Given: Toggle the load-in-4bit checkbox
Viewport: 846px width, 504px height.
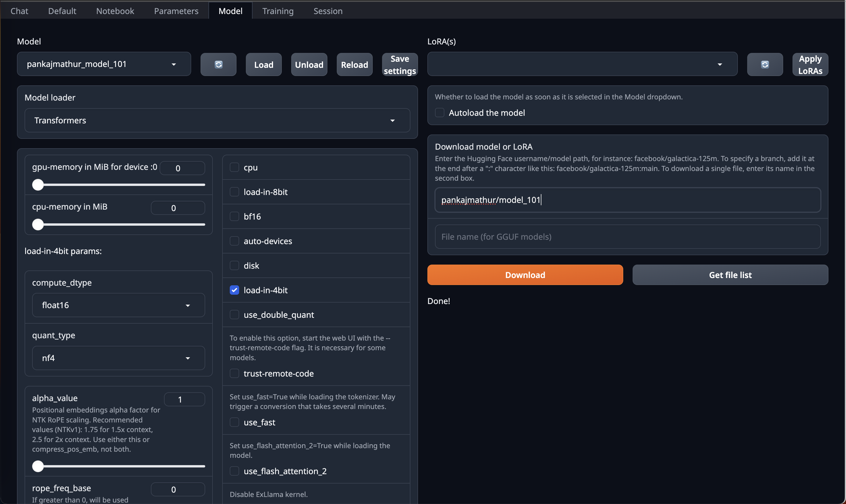Looking at the screenshot, I should [x=234, y=290].
